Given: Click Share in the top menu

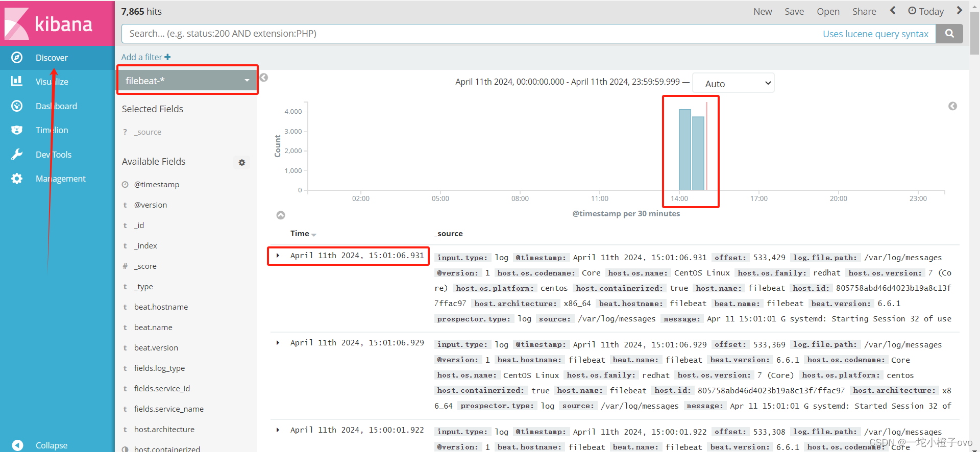Looking at the screenshot, I should pos(864,11).
